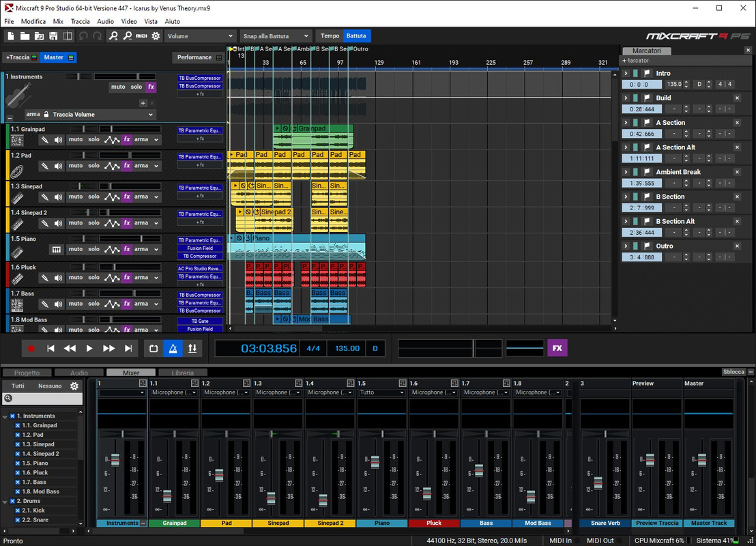Image resolution: width=756 pixels, height=546 pixels.
Task: Open the File menu
Action: pyautogui.click(x=9, y=21)
